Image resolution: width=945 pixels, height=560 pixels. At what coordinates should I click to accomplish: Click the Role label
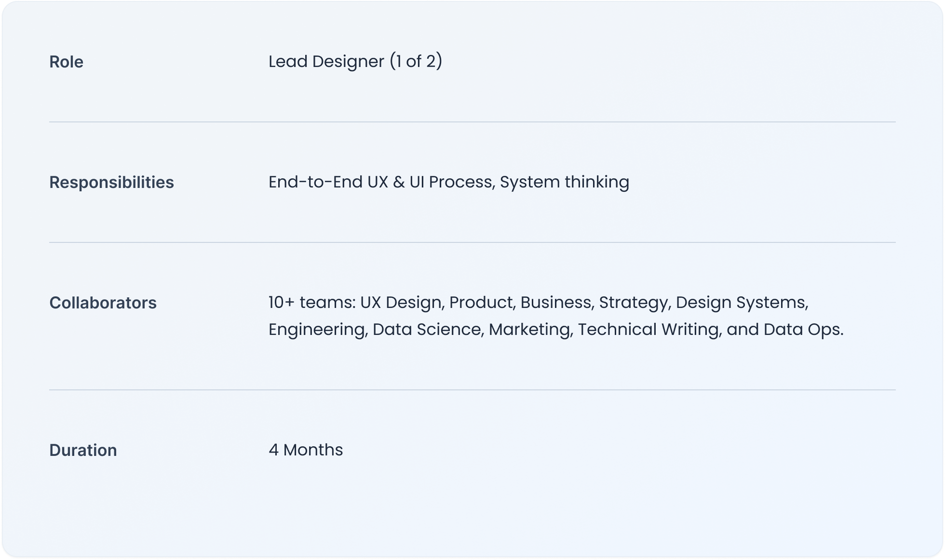(x=66, y=62)
